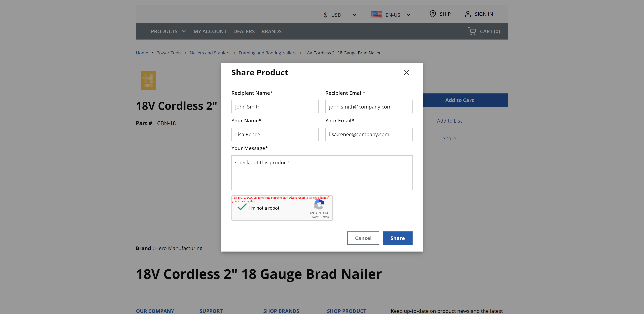Image resolution: width=644 pixels, height=314 pixels.
Task: Click the Cancel button
Action: (x=363, y=238)
